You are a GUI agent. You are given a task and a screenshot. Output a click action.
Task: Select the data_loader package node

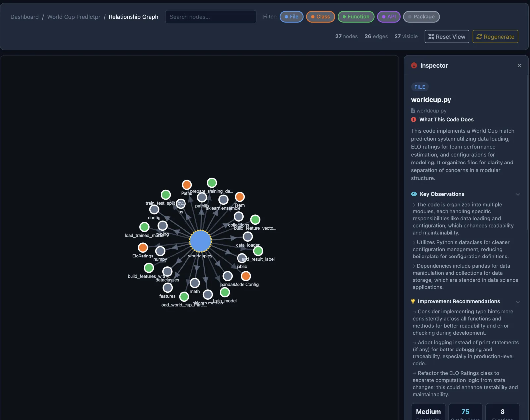[248, 237]
